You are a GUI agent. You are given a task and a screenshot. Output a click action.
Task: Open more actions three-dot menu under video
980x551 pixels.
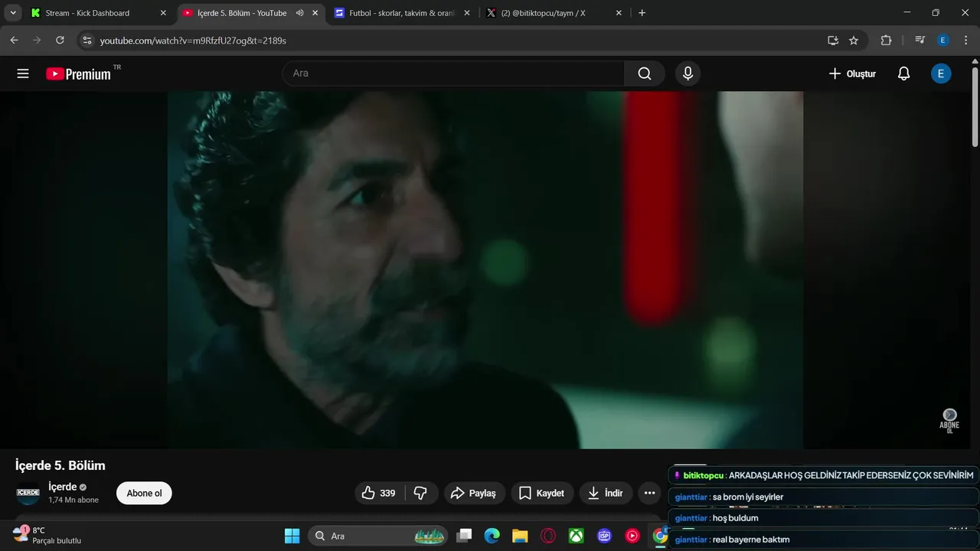point(649,493)
